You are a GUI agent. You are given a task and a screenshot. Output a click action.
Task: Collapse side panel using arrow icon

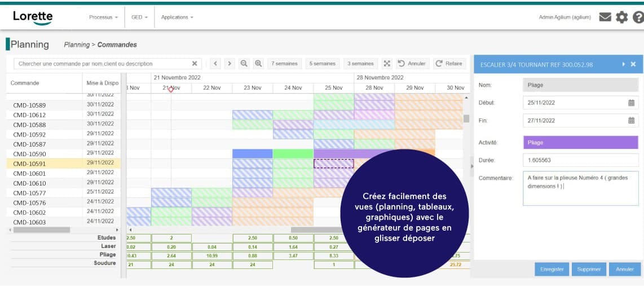(624, 64)
